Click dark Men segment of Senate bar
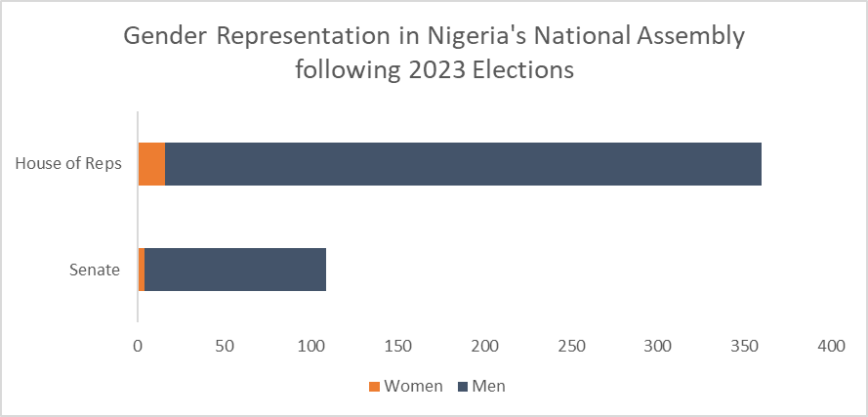The height and width of the screenshot is (417, 868). point(234,270)
